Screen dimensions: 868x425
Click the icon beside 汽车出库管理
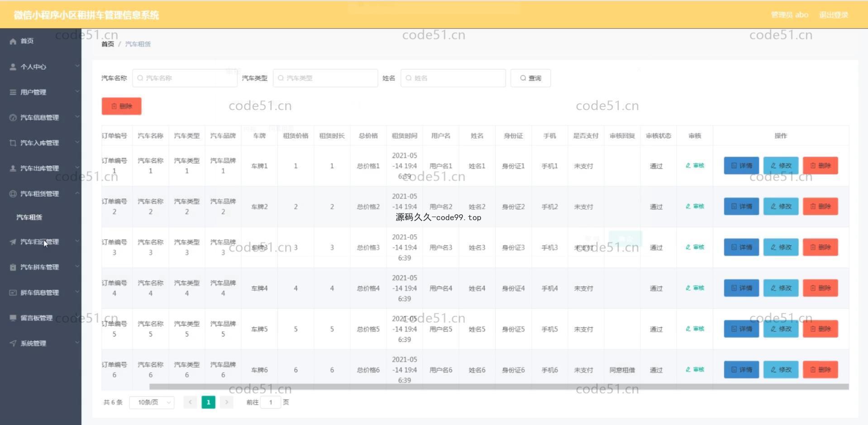click(x=13, y=168)
